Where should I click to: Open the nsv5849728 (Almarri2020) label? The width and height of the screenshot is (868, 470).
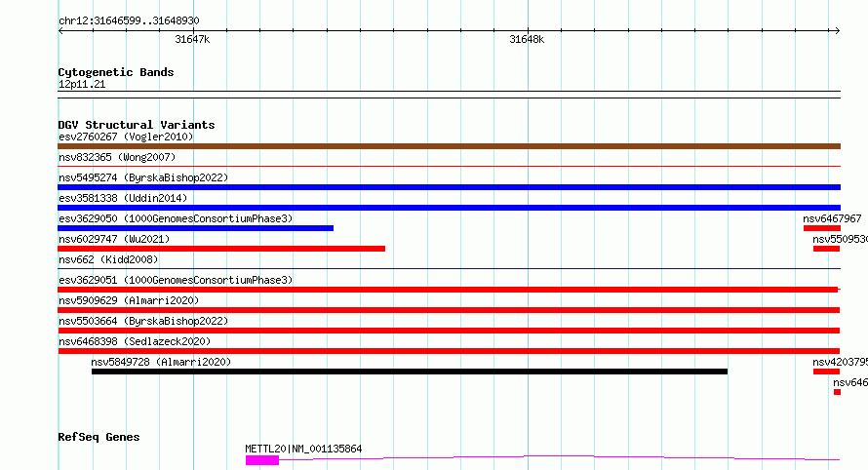tap(161, 362)
